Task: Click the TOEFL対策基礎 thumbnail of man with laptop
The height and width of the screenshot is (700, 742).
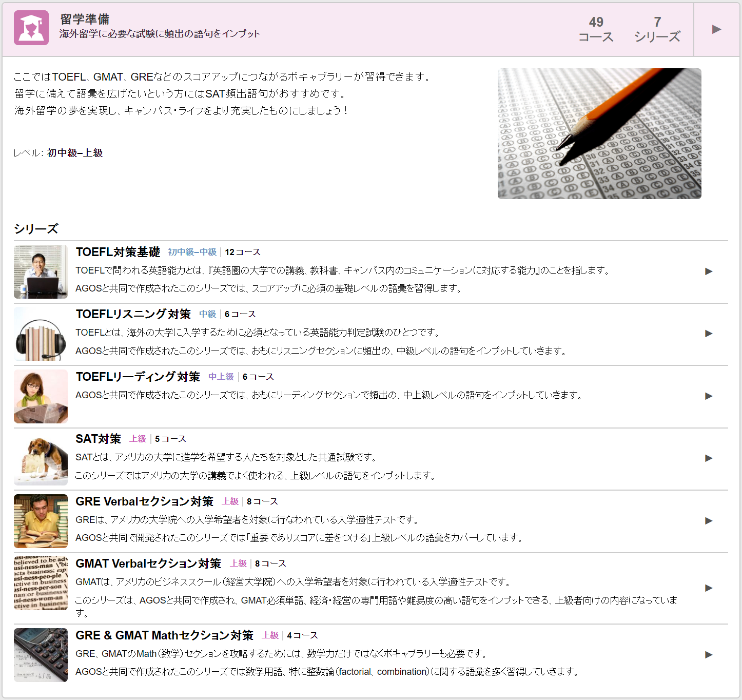Action: pos(41,271)
